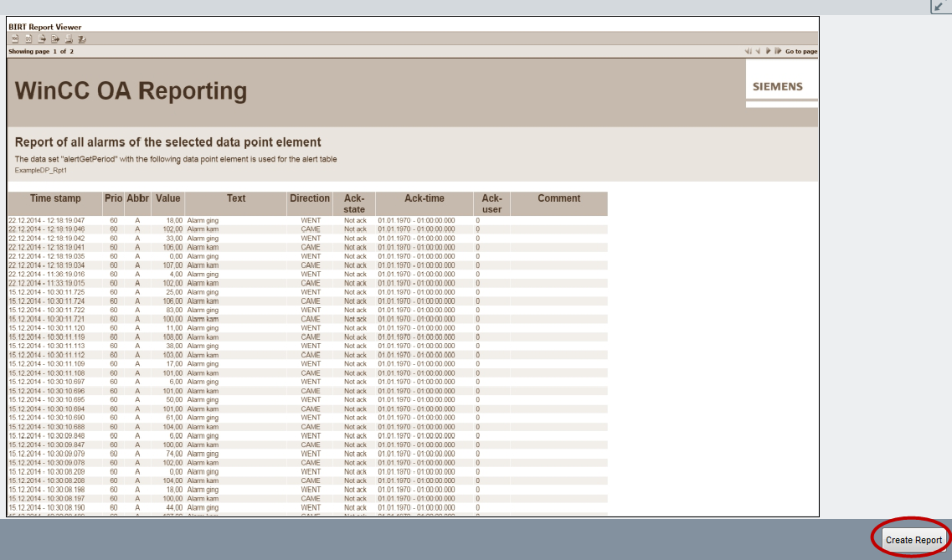
Task: Click the WinCC OA Reporting title
Action: [131, 91]
